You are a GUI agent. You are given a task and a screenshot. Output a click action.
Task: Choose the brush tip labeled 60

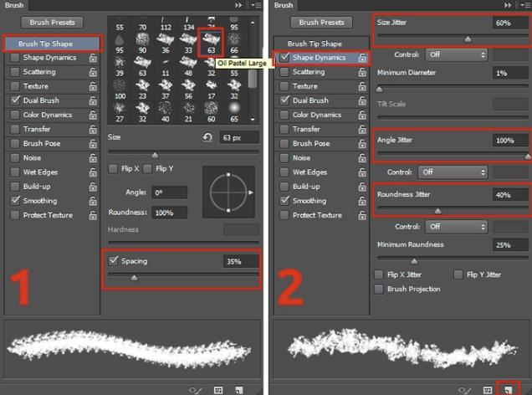coord(211,112)
